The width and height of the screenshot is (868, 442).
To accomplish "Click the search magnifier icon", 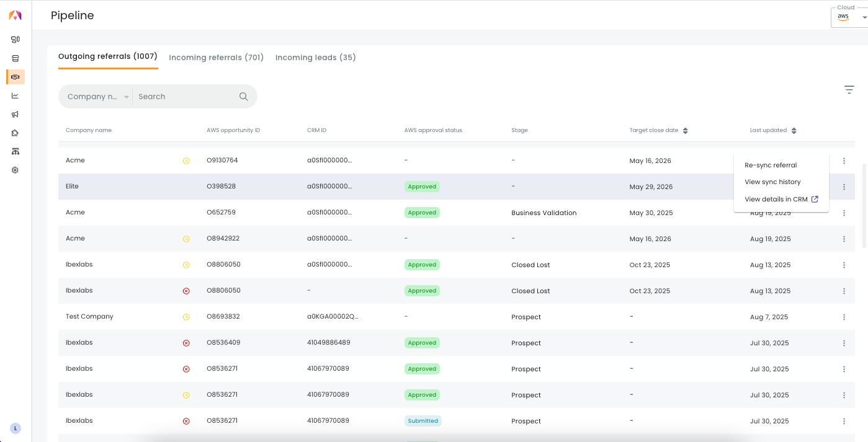I will [x=244, y=97].
